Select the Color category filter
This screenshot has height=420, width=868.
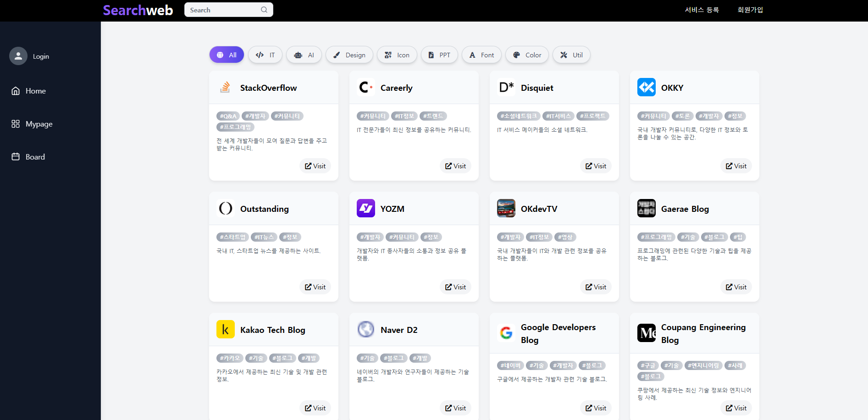click(x=527, y=55)
